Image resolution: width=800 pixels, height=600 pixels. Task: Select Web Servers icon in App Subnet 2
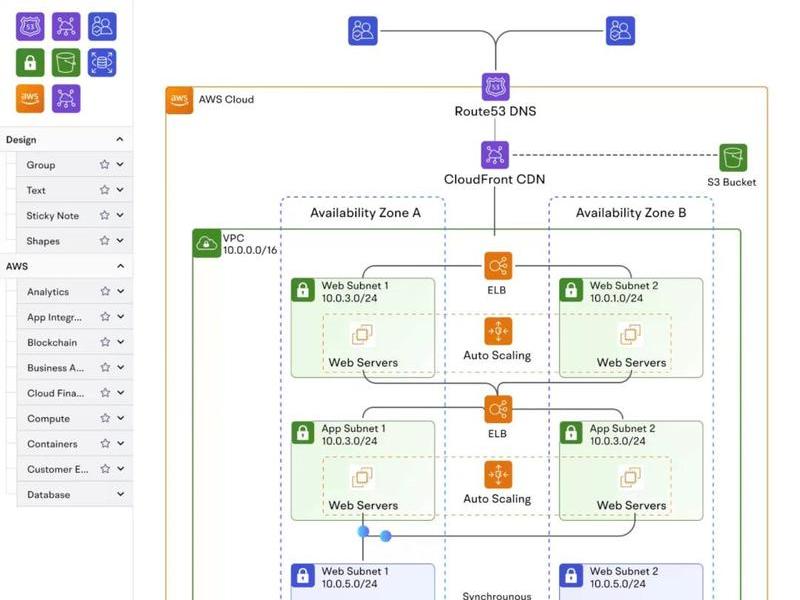click(x=631, y=478)
